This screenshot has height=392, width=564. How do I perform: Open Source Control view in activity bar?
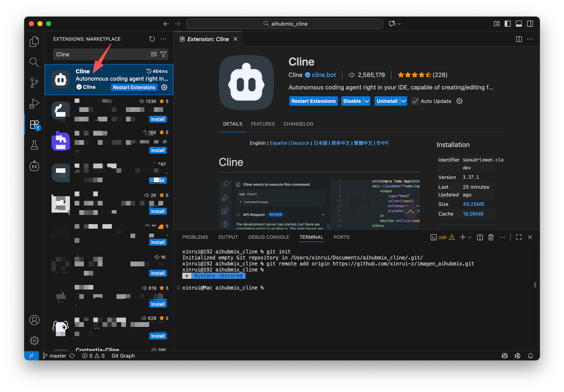[x=34, y=83]
